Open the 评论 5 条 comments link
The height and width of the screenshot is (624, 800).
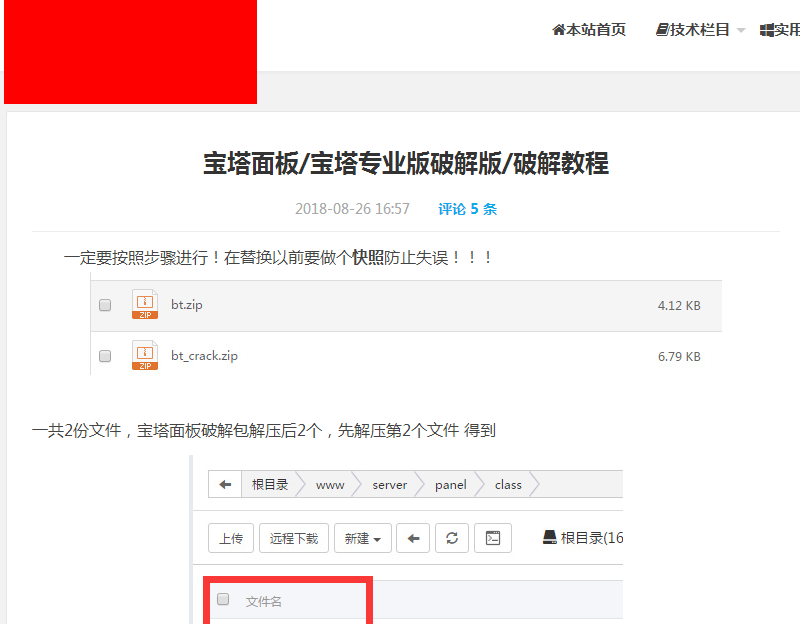(467, 209)
